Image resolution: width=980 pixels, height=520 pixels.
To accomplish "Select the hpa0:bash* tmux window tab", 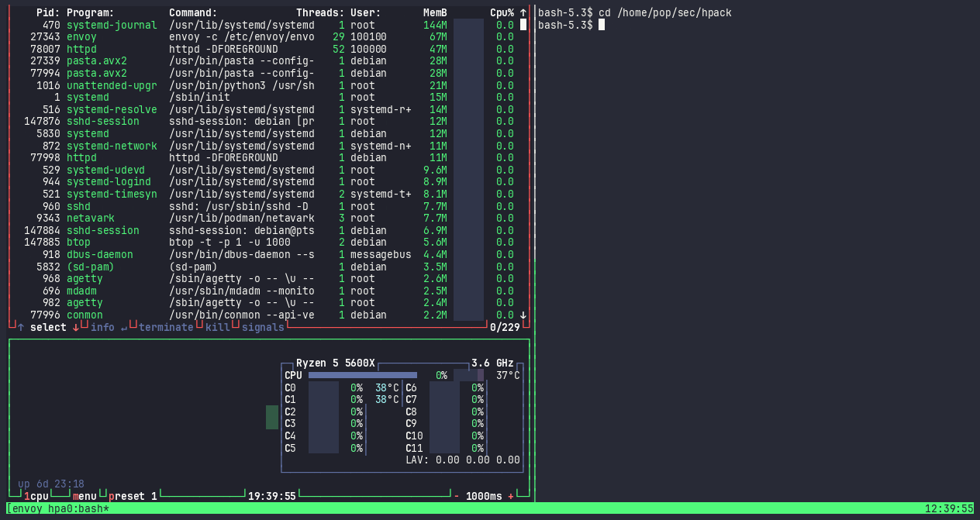I will pyautogui.click(x=78, y=508).
